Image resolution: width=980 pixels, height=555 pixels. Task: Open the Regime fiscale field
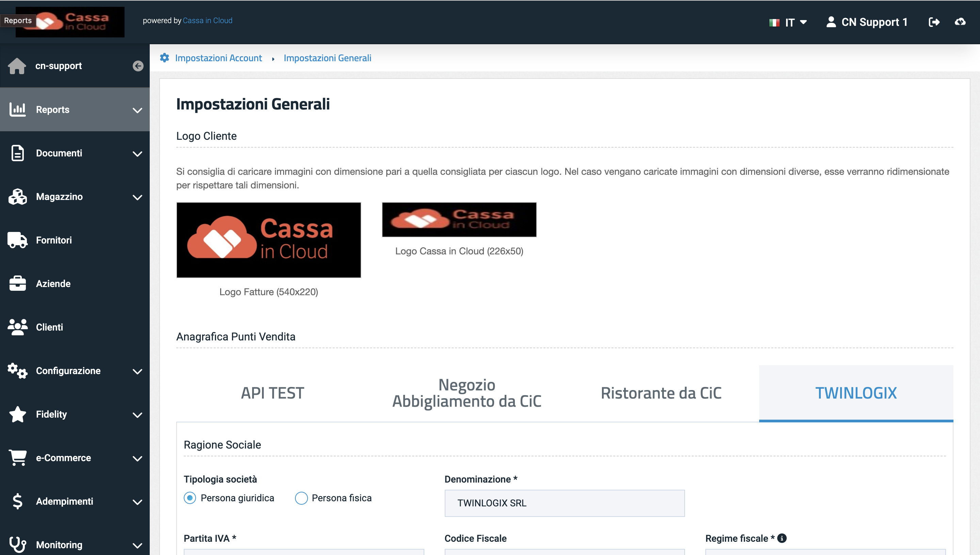[x=826, y=552]
